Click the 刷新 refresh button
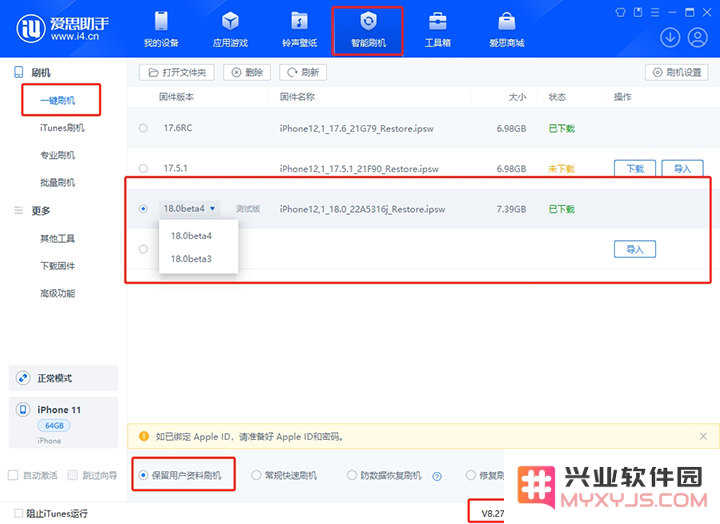This screenshot has height=524, width=720. tap(303, 72)
